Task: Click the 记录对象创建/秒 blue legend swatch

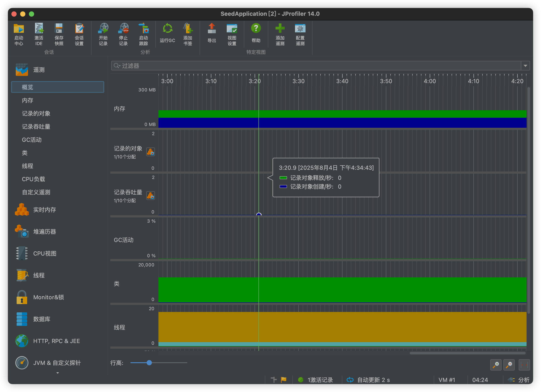Action: coord(283,186)
